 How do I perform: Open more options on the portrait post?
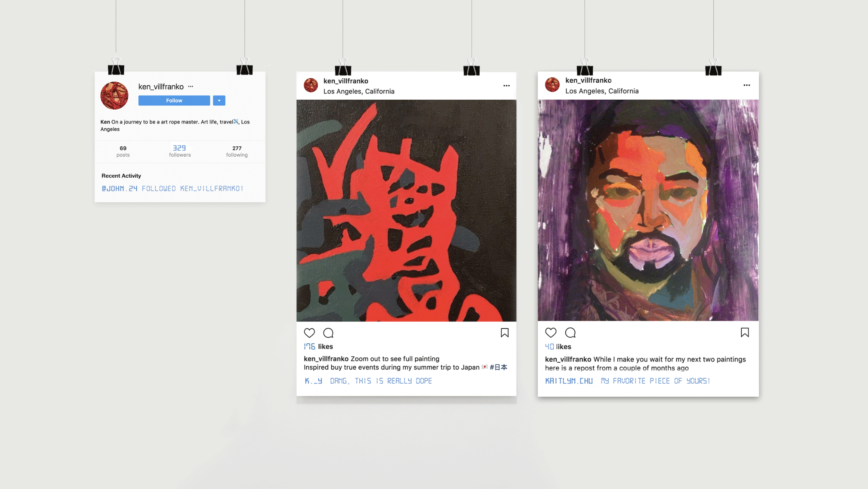[747, 85]
